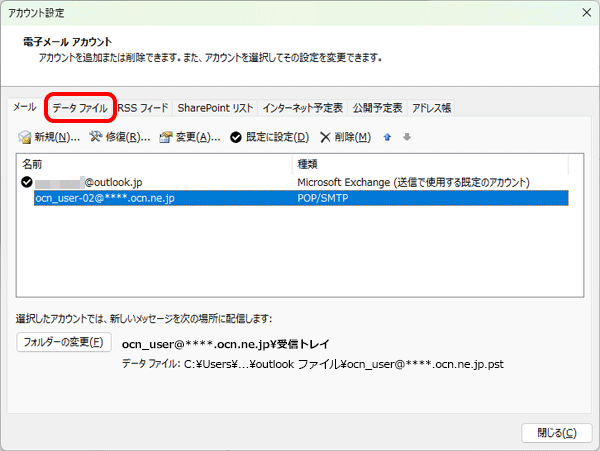Select the SharePoint リスト tab
The width and height of the screenshot is (600, 451).
(215, 107)
